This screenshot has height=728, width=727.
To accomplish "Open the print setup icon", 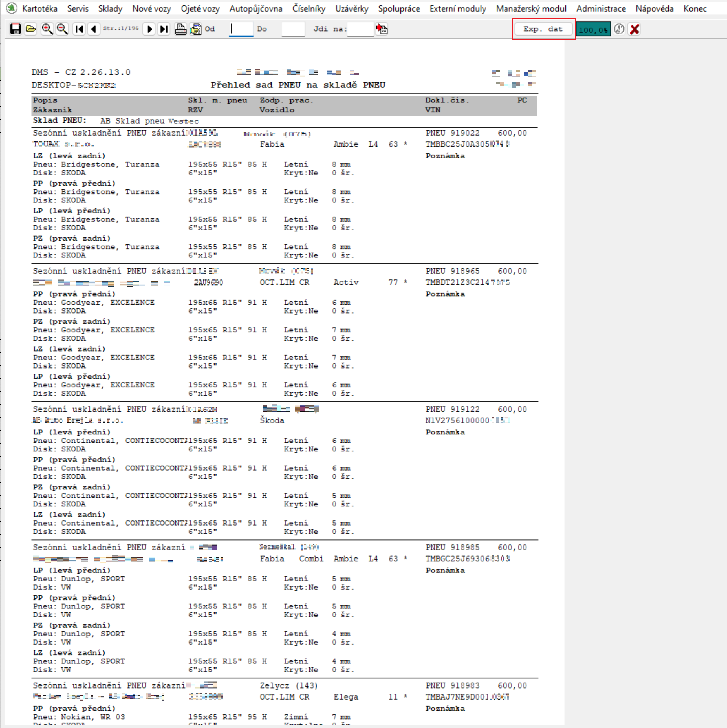I will coord(196,29).
